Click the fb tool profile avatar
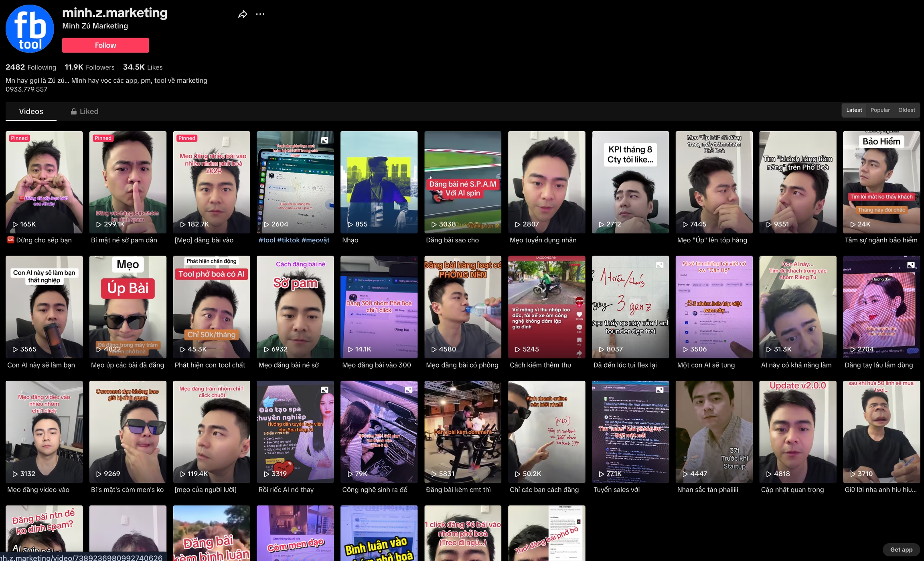Viewport: 924px width, 561px height. (x=30, y=29)
